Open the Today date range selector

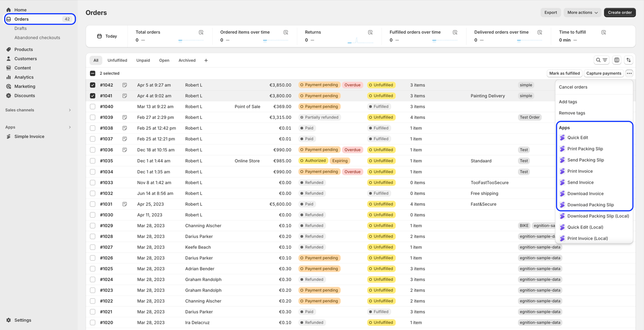[107, 36]
